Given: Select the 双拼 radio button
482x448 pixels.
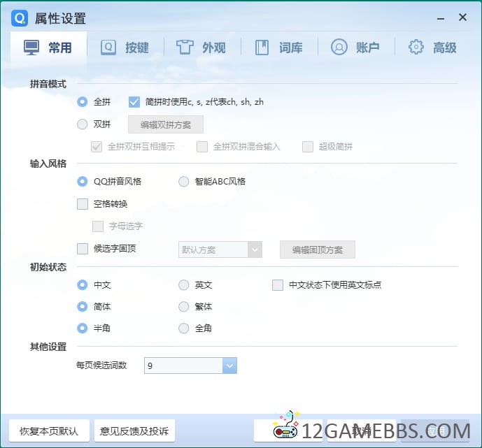Looking at the screenshot, I should pyautogui.click(x=83, y=124).
